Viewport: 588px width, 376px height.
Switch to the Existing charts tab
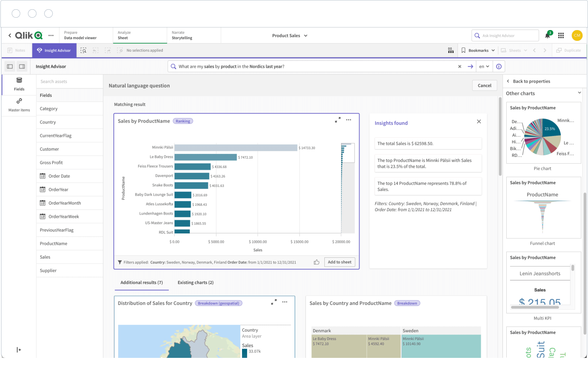195,283
